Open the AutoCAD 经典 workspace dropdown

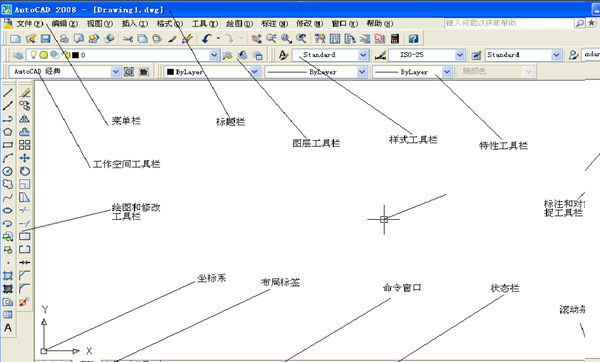pyautogui.click(x=115, y=72)
